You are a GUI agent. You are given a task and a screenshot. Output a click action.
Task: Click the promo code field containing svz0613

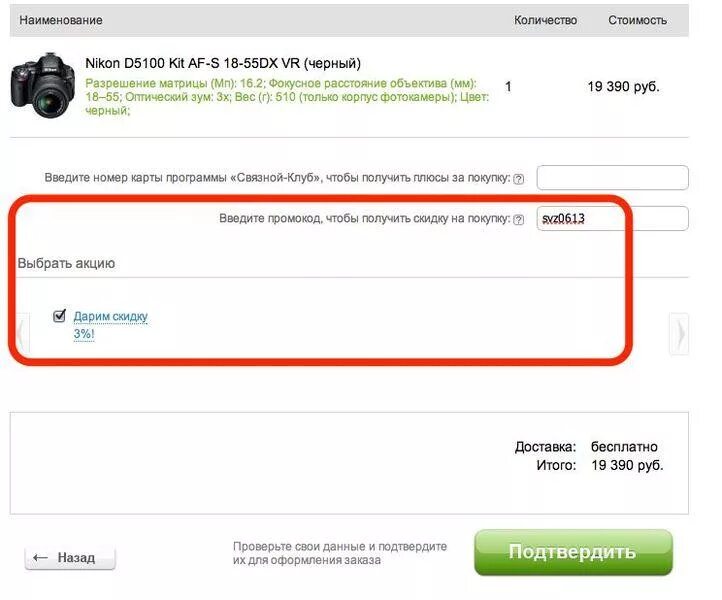click(x=612, y=218)
